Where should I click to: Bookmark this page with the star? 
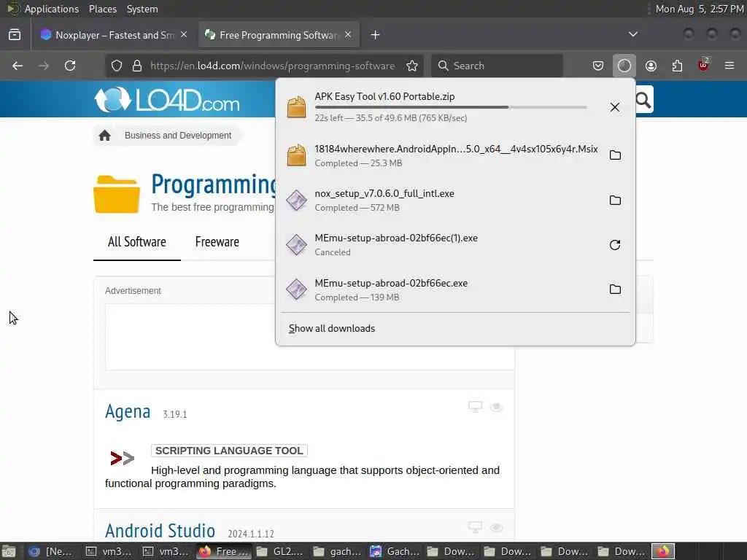coord(412,66)
